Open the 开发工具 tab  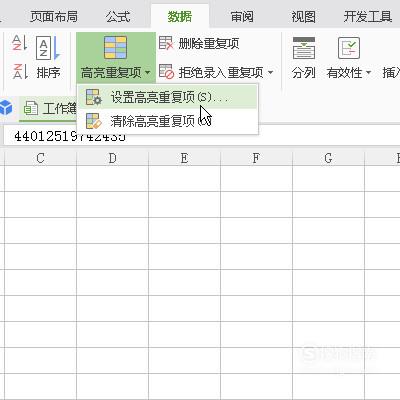pos(368,16)
